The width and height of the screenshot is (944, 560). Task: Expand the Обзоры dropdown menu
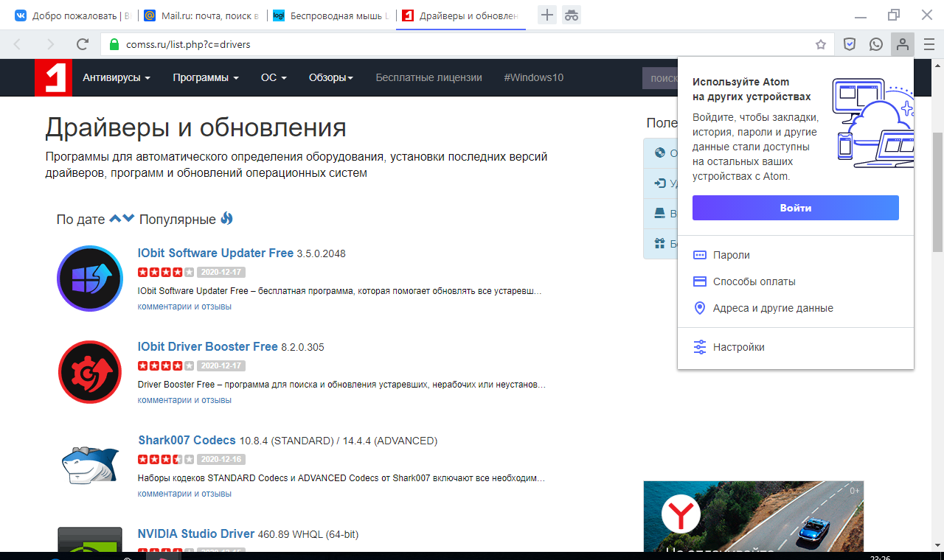point(331,77)
